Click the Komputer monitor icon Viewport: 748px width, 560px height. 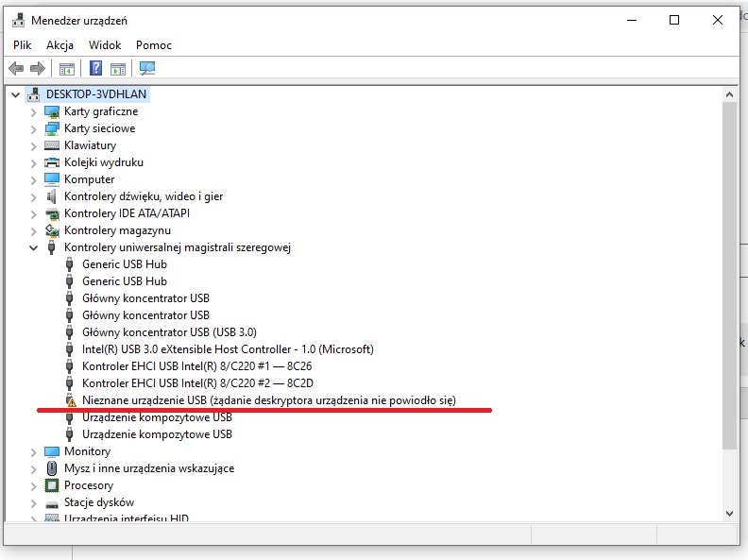(52, 179)
